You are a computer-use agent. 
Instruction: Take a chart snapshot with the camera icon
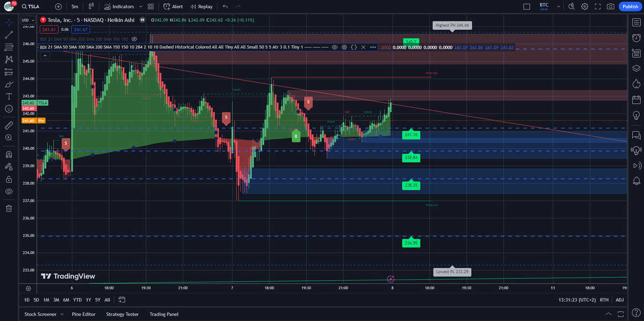(x=611, y=6)
